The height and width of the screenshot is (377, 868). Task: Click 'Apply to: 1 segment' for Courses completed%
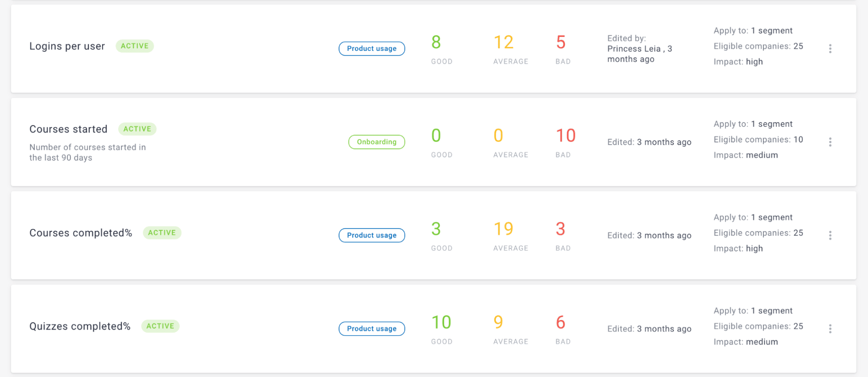click(x=753, y=218)
